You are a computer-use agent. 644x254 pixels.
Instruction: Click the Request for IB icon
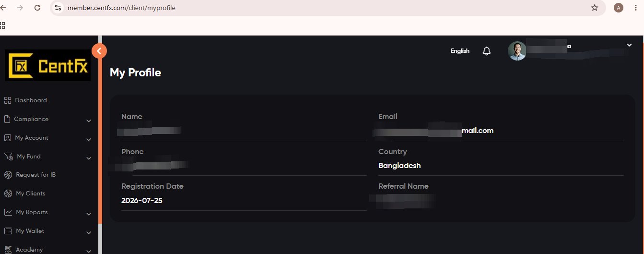(x=8, y=175)
